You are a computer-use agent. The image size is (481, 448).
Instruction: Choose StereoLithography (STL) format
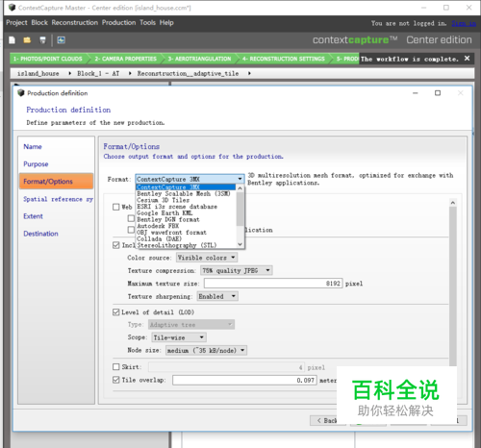[186, 245]
